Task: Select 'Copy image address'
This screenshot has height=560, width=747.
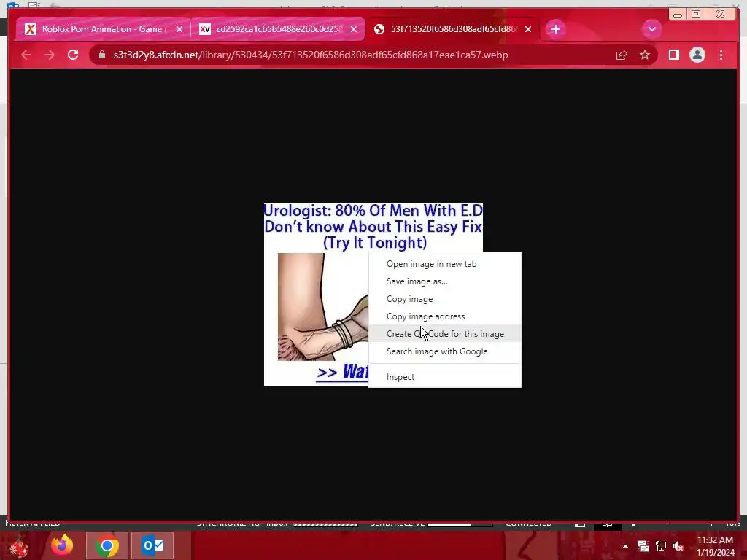Action: point(445,316)
